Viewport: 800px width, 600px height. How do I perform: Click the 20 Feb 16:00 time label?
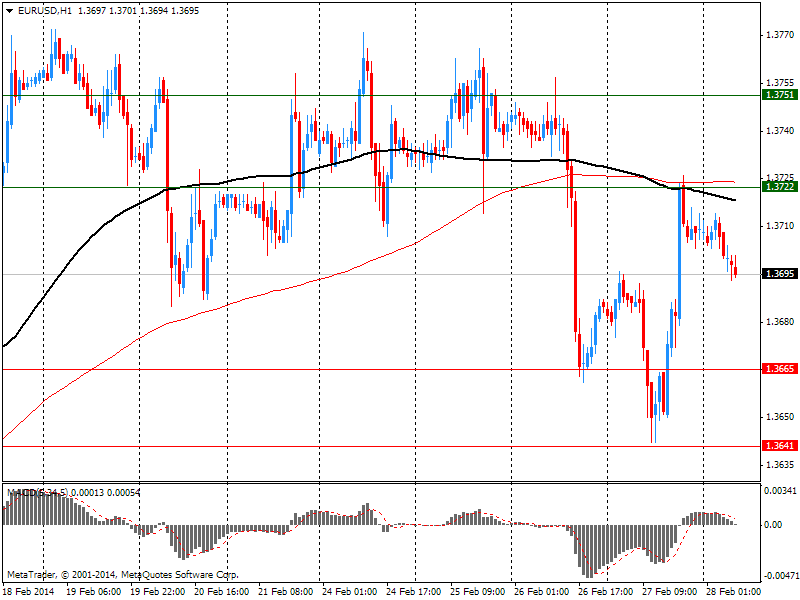(x=222, y=592)
